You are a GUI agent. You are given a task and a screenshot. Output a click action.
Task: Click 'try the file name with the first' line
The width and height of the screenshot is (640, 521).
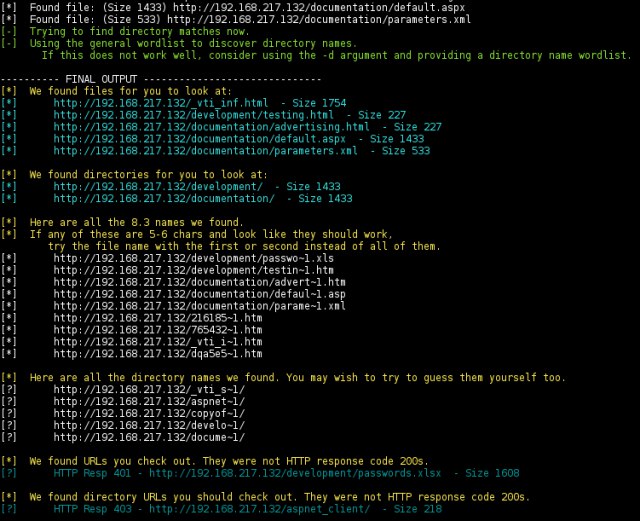[244, 246]
